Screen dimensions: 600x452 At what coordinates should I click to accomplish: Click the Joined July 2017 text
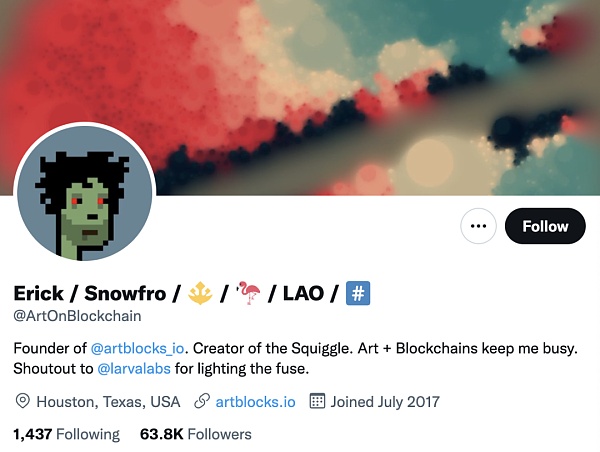(x=385, y=402)
